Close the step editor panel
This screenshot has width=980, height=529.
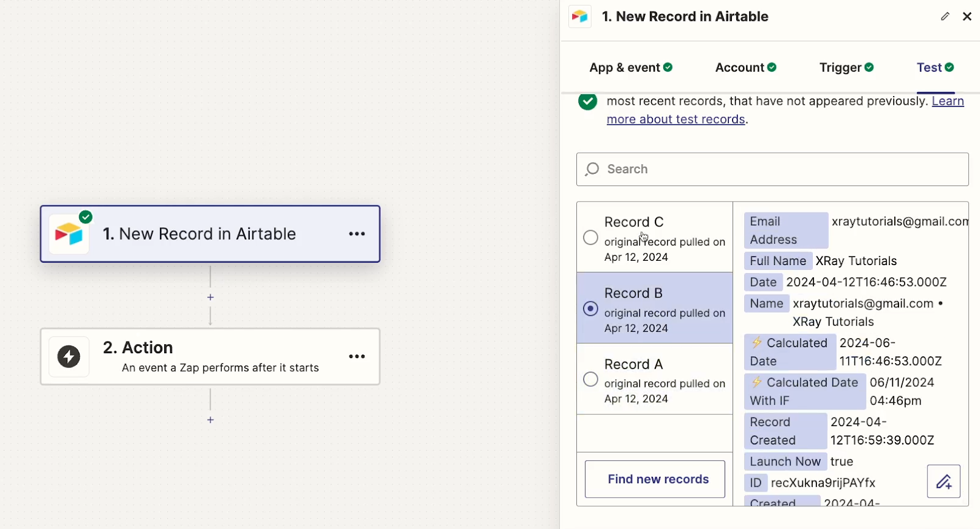tap(967, 17)
